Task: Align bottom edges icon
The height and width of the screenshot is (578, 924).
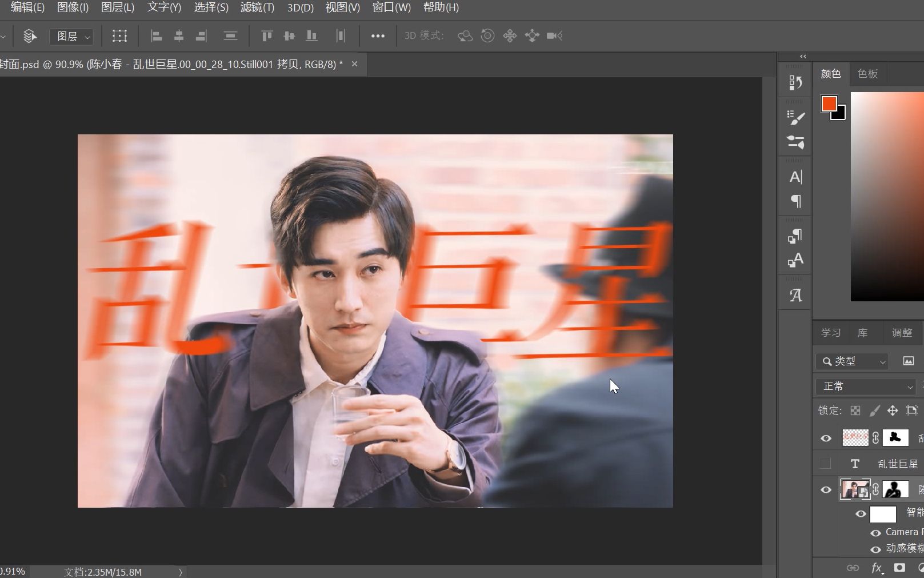Action: pos(311,36)
